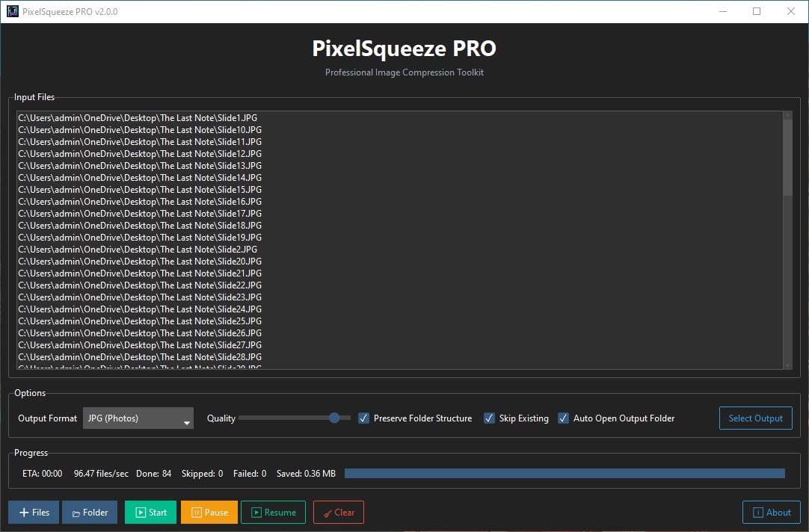809x532 pixels.
Task: Click the Select Output button
Action: tap(755, 418)
